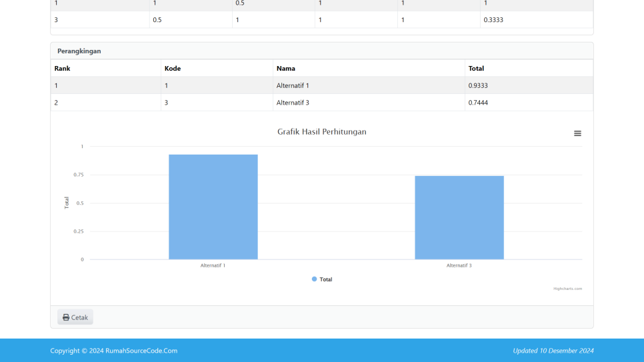Click the Nama column header
Screen dimensions: 644x362
click(x=285, y=68)
